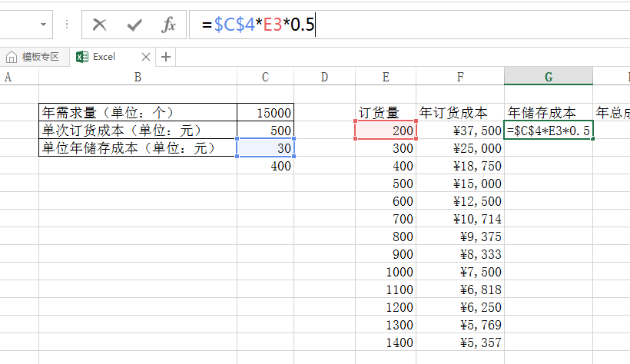
Task: Add a new tab with plus button
Action: 166,57
